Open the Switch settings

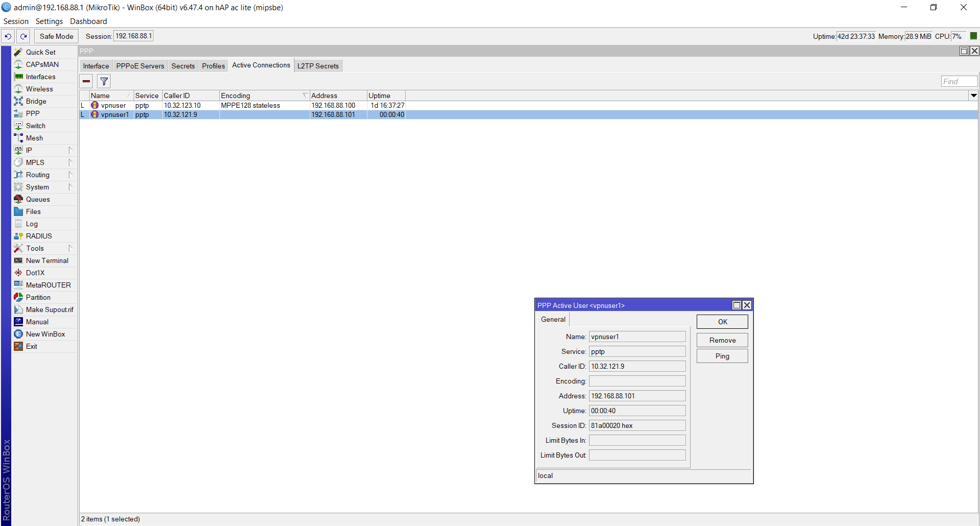[x=44, y=126]
